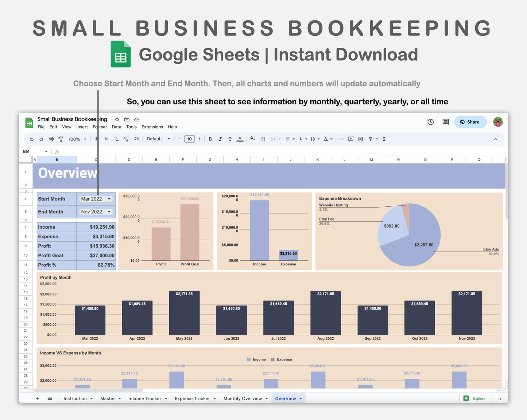Click the Print icon in the toolbar

click(51, 139)
